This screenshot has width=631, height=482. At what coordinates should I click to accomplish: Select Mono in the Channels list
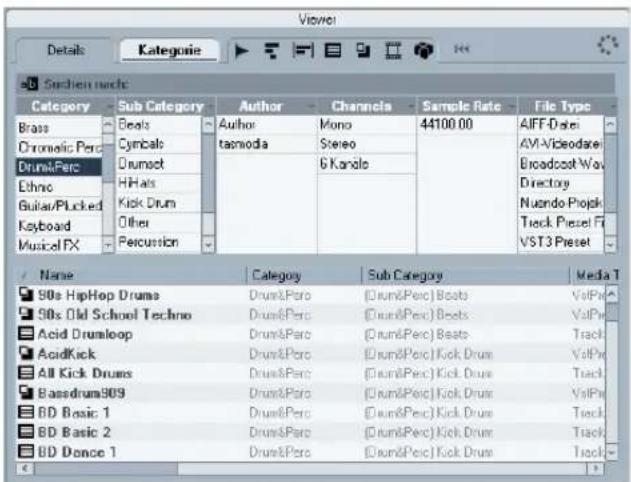click(367, 124)
